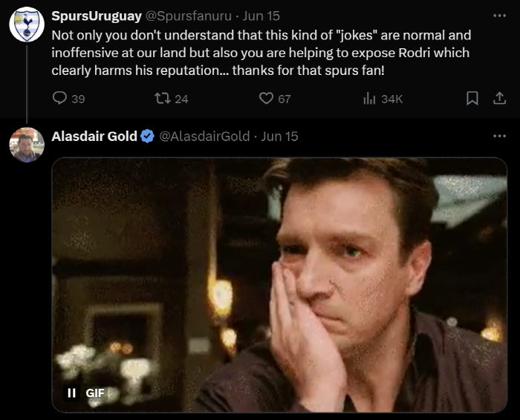This screenshot has width=520, height=420.
Task: Click the Alasdair Gold display name
Action: point(94,136)
